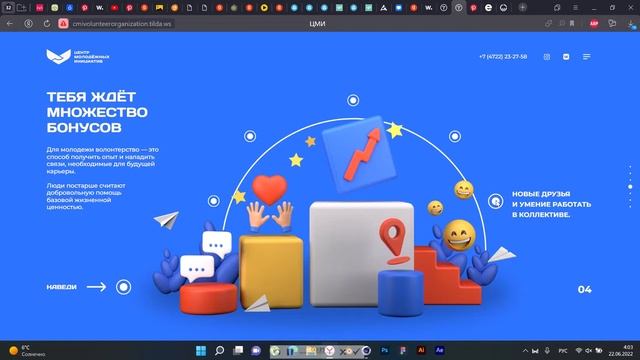
Task: Click the red security warning icon in the address bar
Action: pos(63,24)
